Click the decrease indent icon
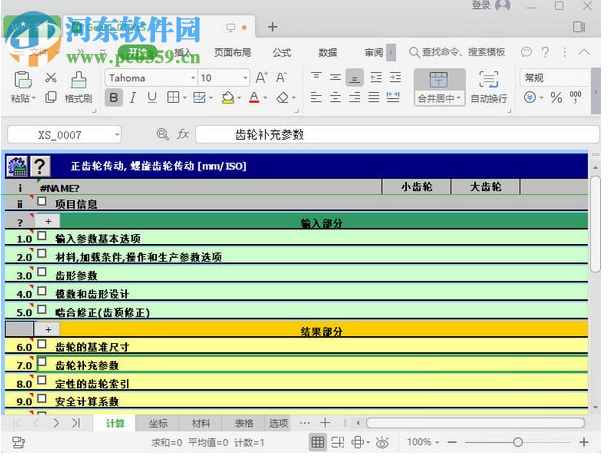 click(x=376, y=77)
